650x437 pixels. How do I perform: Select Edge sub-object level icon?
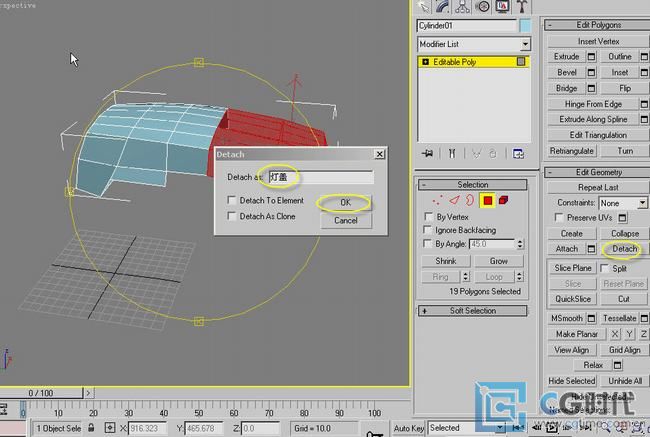click(x=454, y=201)
